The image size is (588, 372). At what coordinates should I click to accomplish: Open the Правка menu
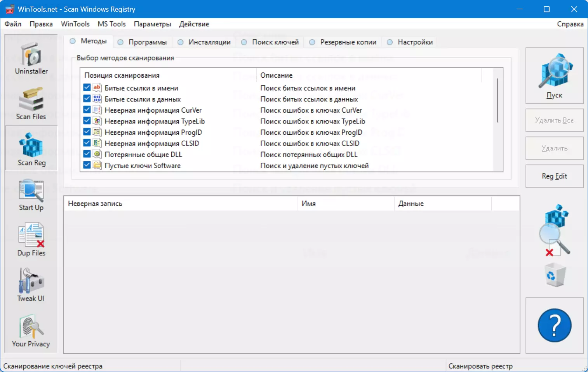tap(41, 24)
